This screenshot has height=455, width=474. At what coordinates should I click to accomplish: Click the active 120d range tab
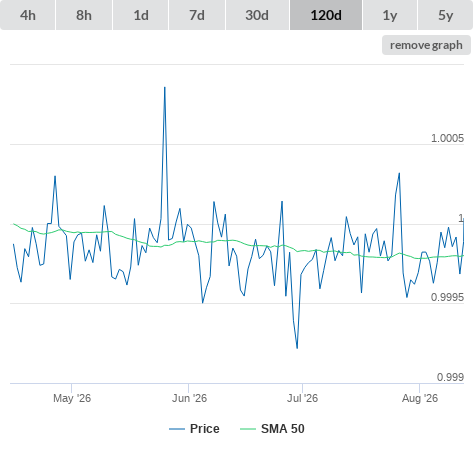pyautogui.click(x=326, y=15)
